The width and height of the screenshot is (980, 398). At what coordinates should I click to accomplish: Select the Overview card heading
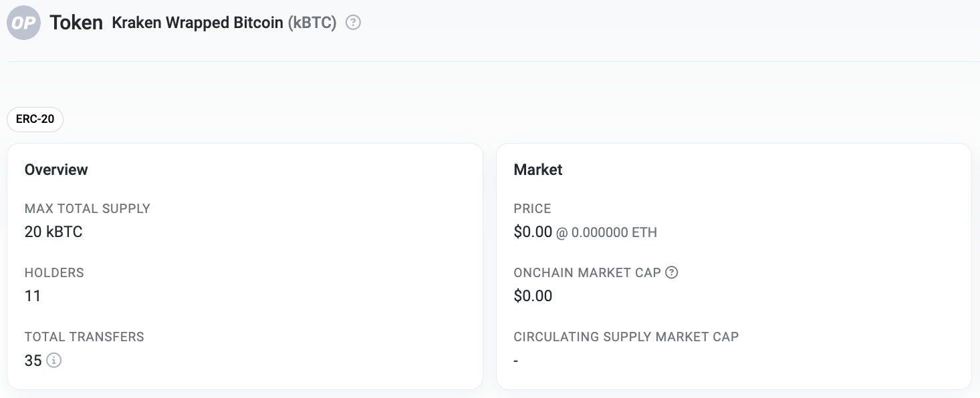tap(56, 170)
